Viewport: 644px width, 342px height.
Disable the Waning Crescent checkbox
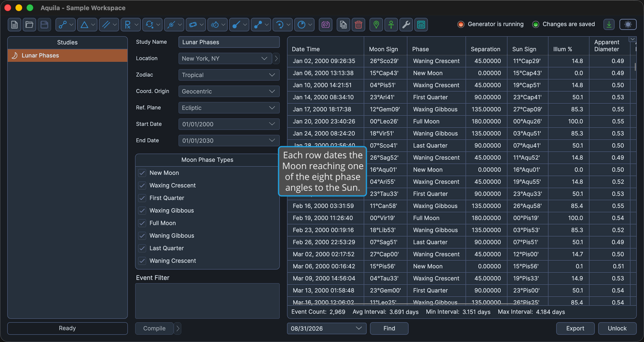(142, 261)
